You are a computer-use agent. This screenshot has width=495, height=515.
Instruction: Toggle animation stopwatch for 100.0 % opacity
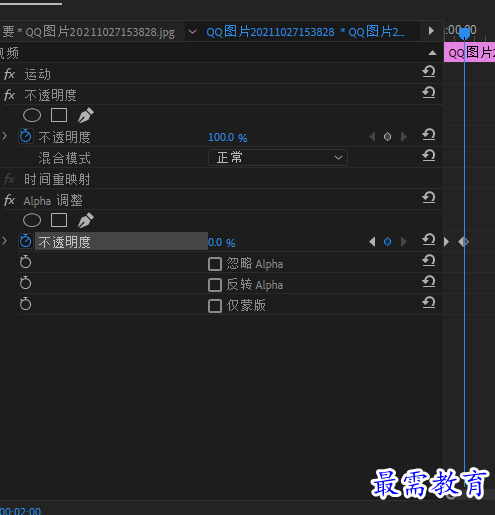[26, 136]
